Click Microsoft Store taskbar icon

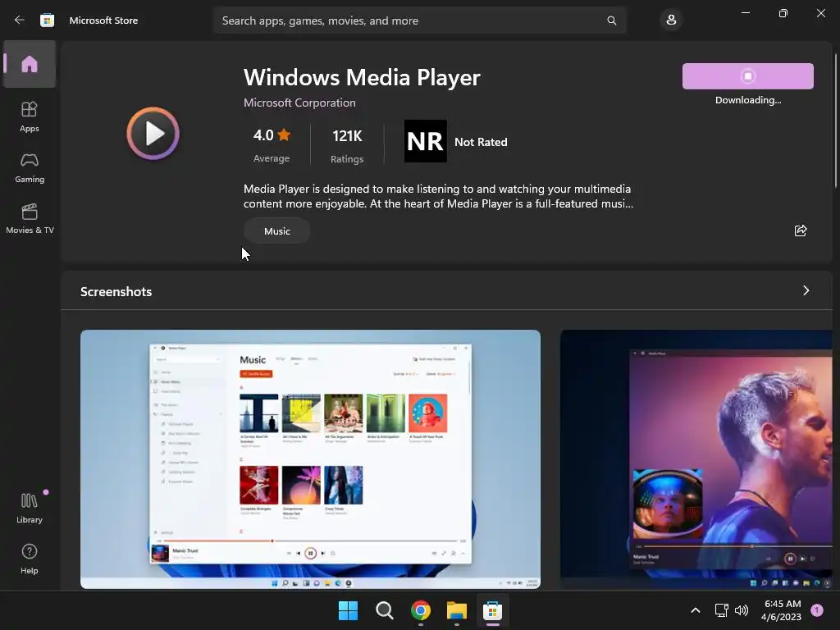tap(493, 610)
